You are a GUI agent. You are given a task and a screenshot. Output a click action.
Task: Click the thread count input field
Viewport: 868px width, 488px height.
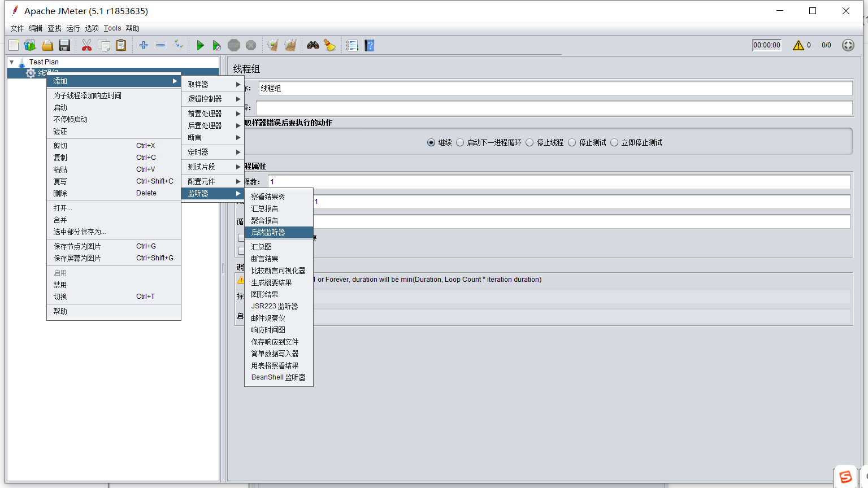[559, 182]
